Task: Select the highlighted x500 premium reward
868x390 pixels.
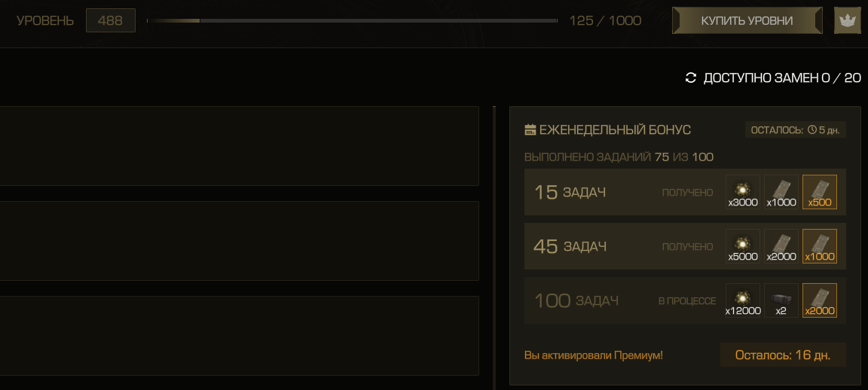Action: pos(819,192)
